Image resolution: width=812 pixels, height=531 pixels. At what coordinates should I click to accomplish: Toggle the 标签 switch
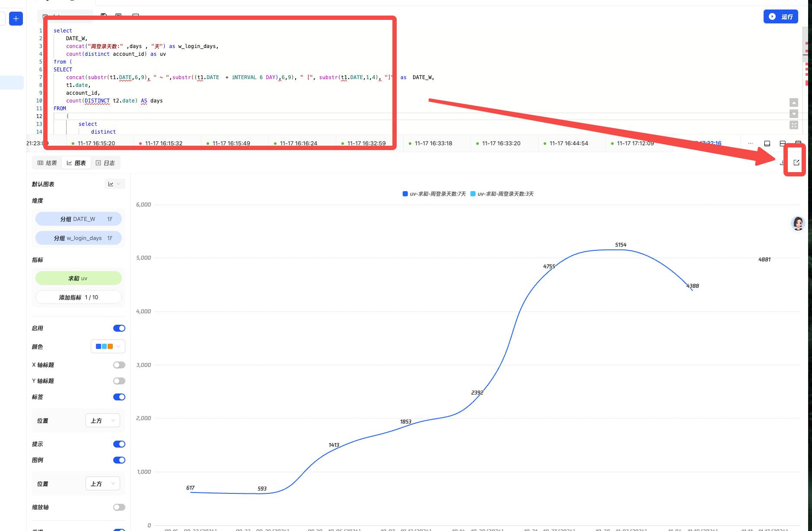pos(119,397)
